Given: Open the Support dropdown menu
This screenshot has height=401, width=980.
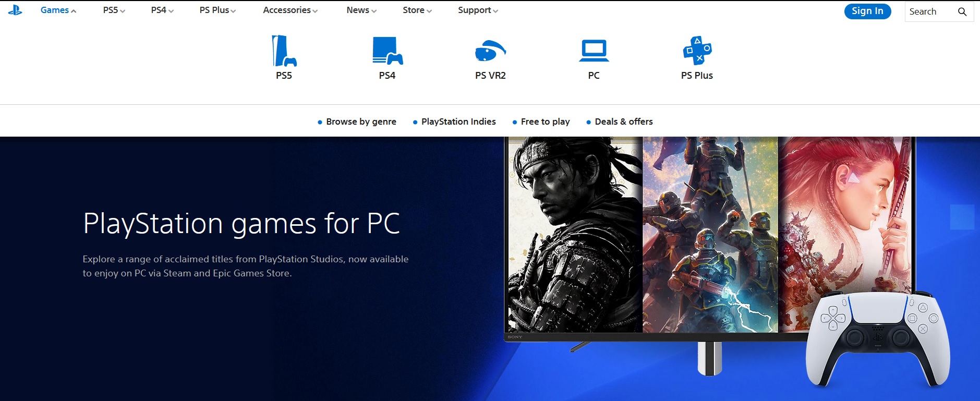Looking at the screenshot, I should point(478,10).
